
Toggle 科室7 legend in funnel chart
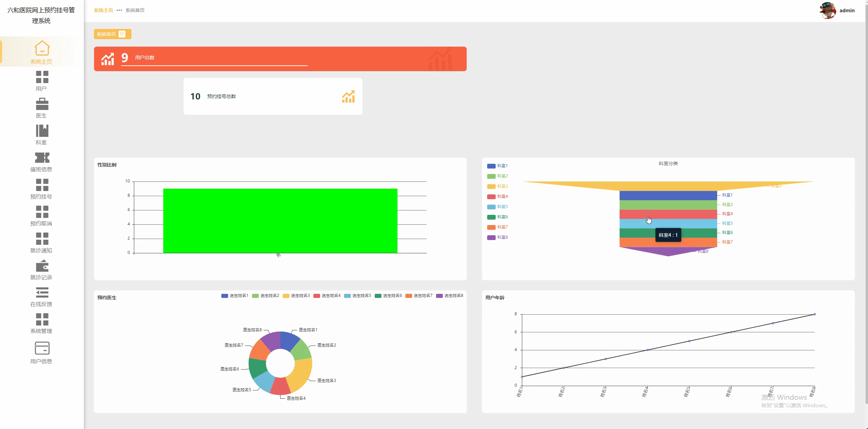click(x=497, y=227)
